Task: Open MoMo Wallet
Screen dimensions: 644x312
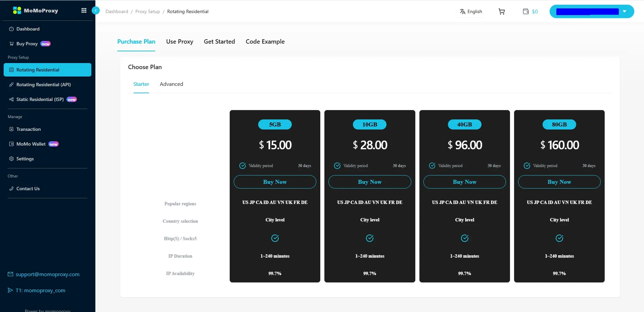Action: [31, 144]
